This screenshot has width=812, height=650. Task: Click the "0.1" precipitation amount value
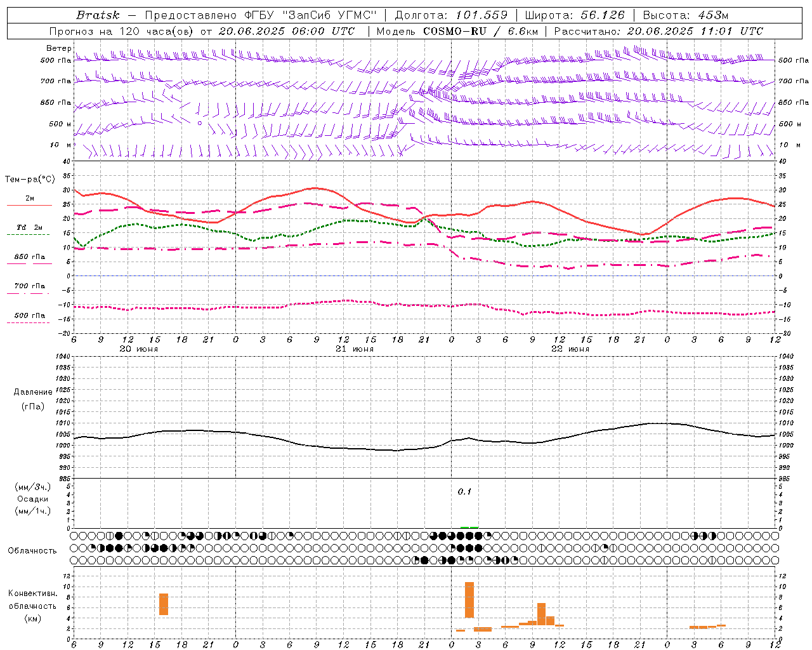(464, 492)
